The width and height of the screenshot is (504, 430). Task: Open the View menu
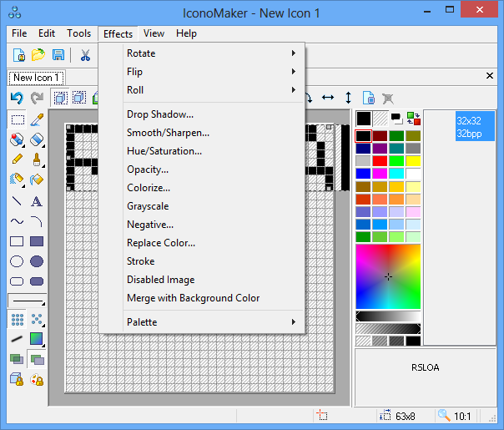[x=154, y=33]
